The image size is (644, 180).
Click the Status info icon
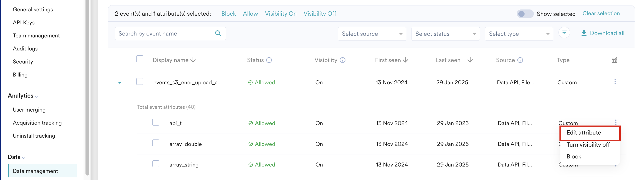269,60
